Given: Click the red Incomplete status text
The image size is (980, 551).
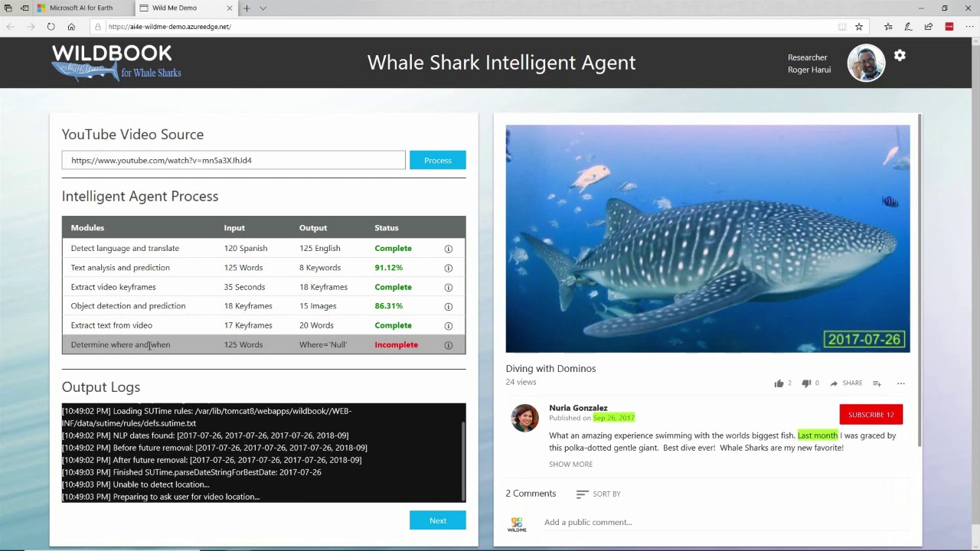Looking at the screenshot, I should [x=396, y=344].
